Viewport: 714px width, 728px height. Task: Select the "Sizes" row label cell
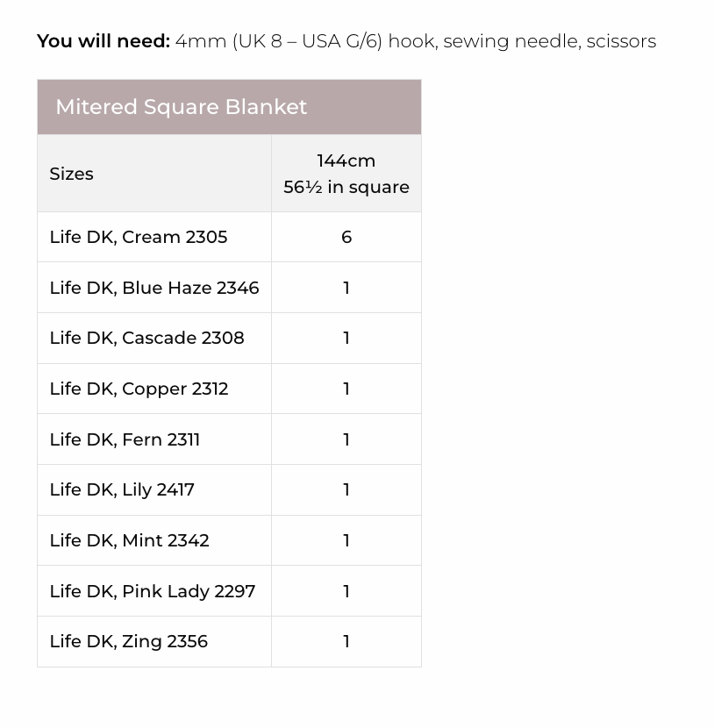(x=72, y=174)
